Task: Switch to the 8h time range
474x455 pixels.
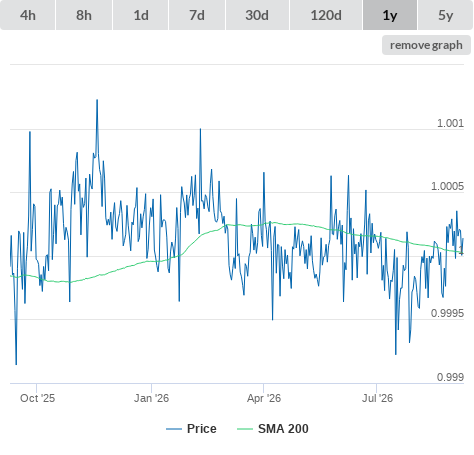Action: point(84,15)
